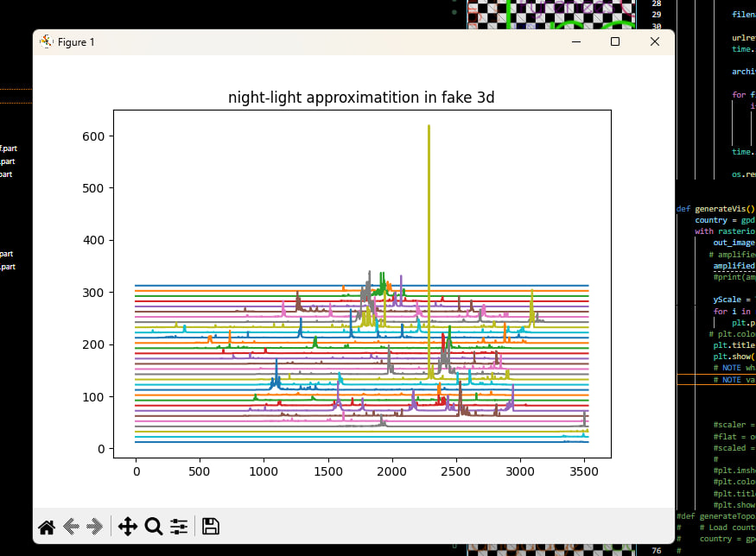Click the matplotlib icon in title bar

[47, 42]
